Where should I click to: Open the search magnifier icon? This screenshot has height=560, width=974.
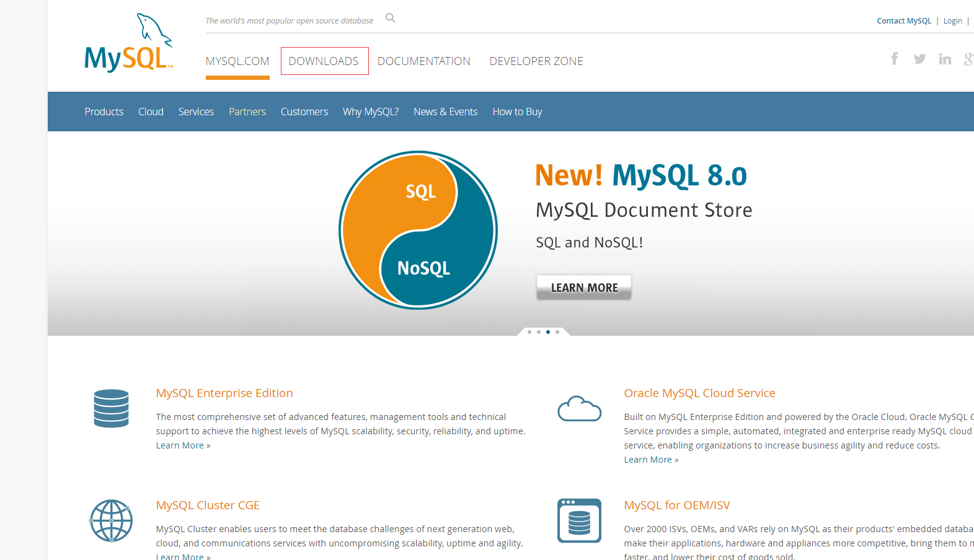pos(391,18)
